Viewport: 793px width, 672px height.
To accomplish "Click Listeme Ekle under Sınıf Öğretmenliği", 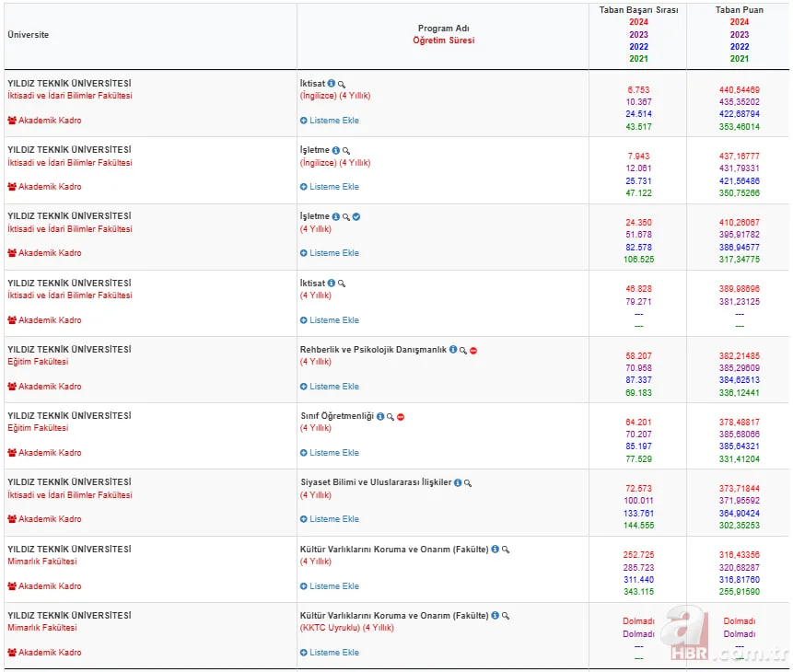I will [330, 453].
